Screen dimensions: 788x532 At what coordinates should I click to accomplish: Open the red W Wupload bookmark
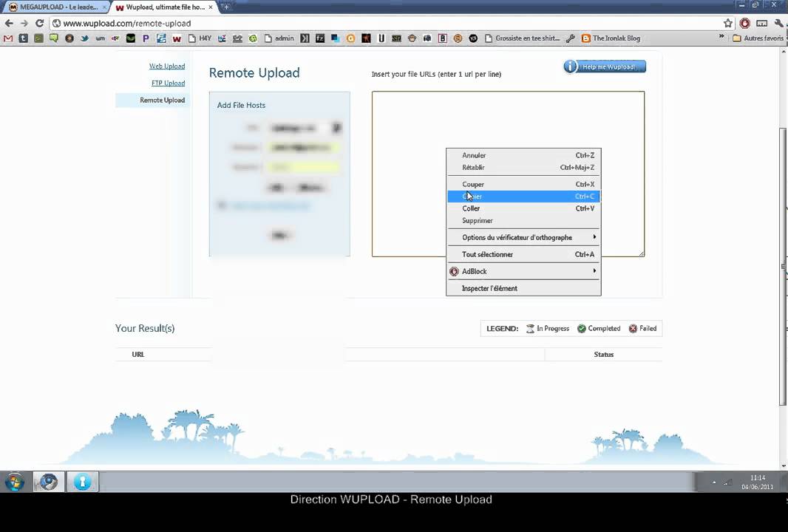point(177,38)
